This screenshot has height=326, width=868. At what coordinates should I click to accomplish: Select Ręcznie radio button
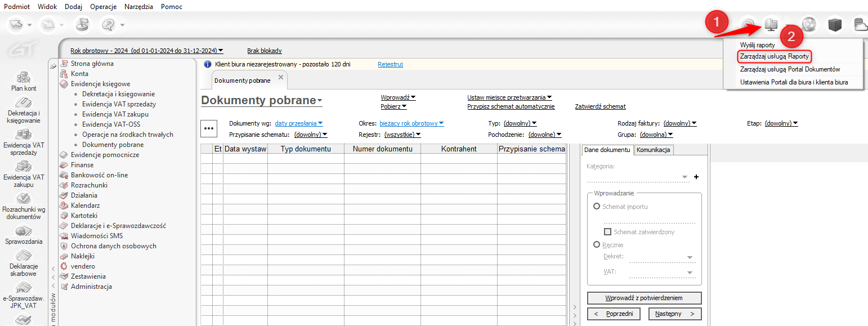click(597, 245)
